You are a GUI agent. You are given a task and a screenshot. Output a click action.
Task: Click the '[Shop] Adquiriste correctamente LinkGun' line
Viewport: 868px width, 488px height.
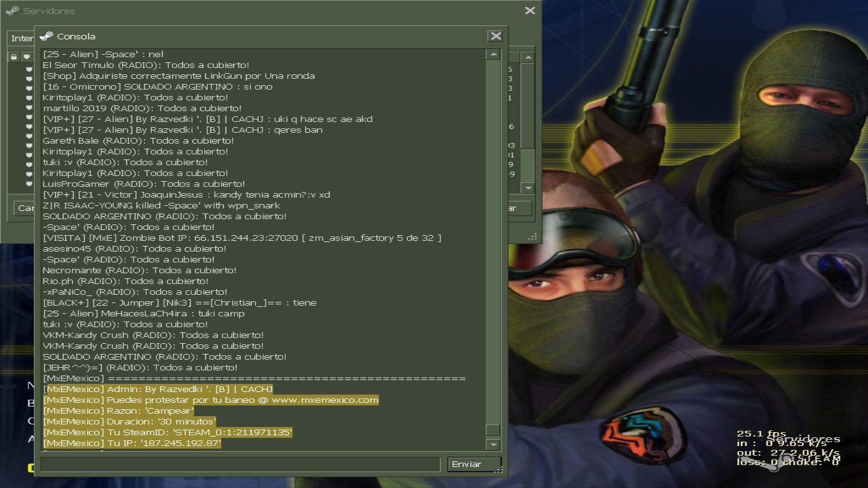click(179, 76)
